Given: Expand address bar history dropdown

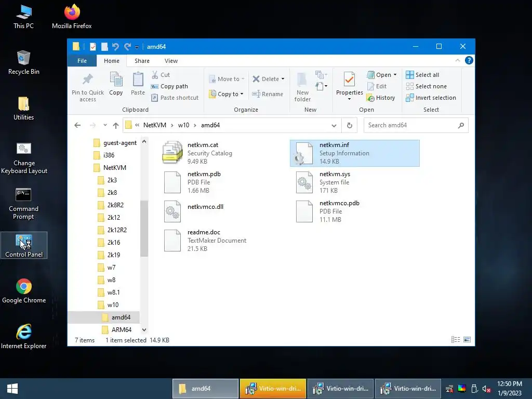Looking at the screenshot, I should click(334, 125).
